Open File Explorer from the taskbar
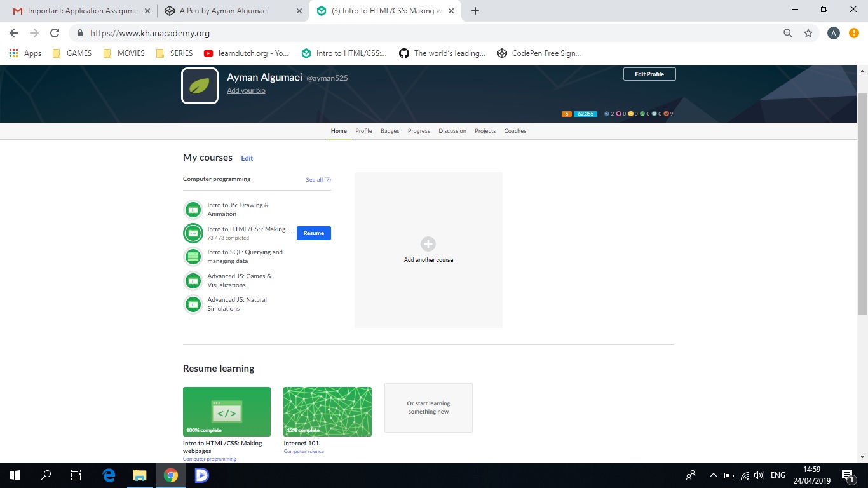This screenshot has width=868, height=488. pyautogui.click(x=139, y=475)
